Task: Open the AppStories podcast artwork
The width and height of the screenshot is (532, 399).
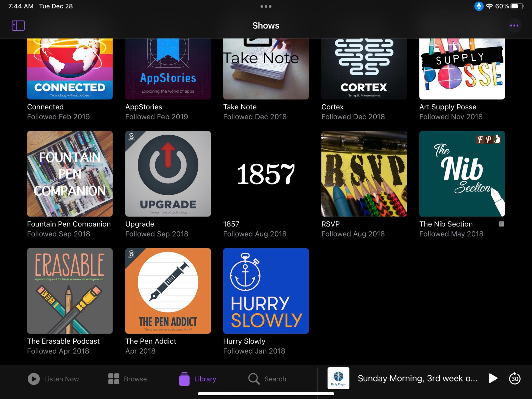Action: pos(168,69)
